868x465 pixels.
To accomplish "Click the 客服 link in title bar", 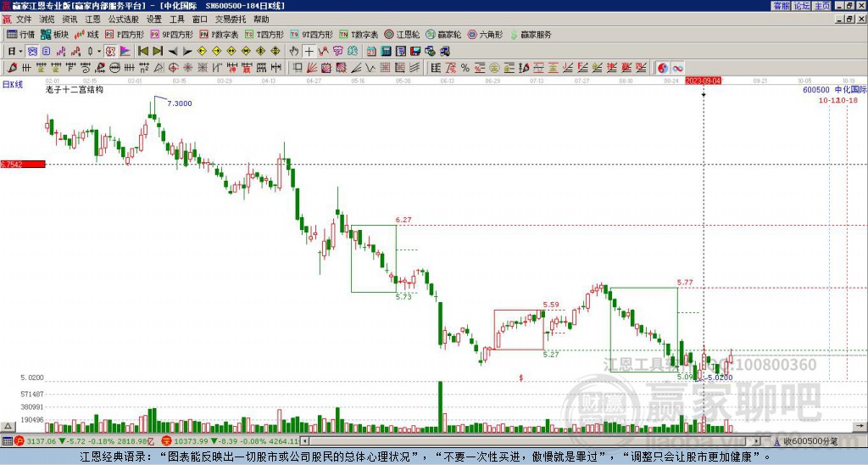I will click(x=781, y=6).
